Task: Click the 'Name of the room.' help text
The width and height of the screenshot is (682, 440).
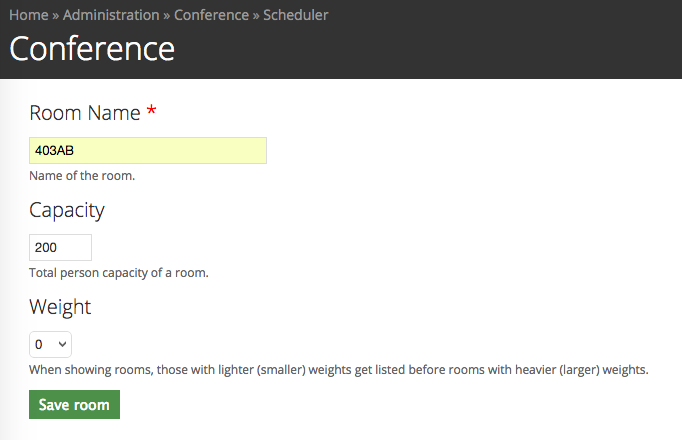Action: point(82,176)
